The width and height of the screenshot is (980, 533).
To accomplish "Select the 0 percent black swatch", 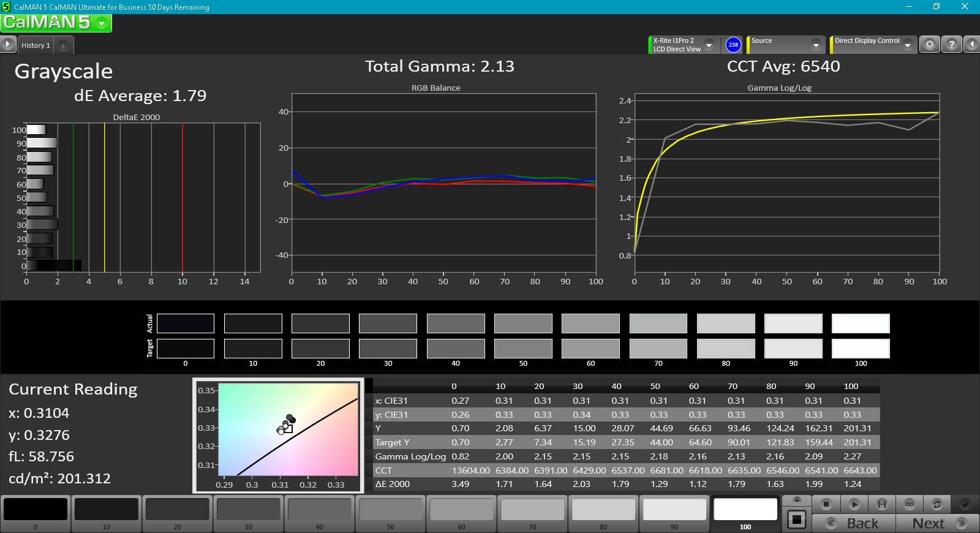I will [x=36, y=513].
